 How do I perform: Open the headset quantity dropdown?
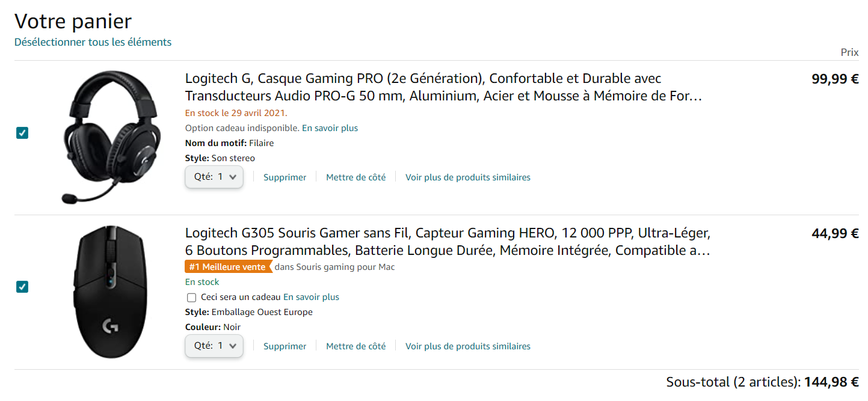(x=214, y=177)
